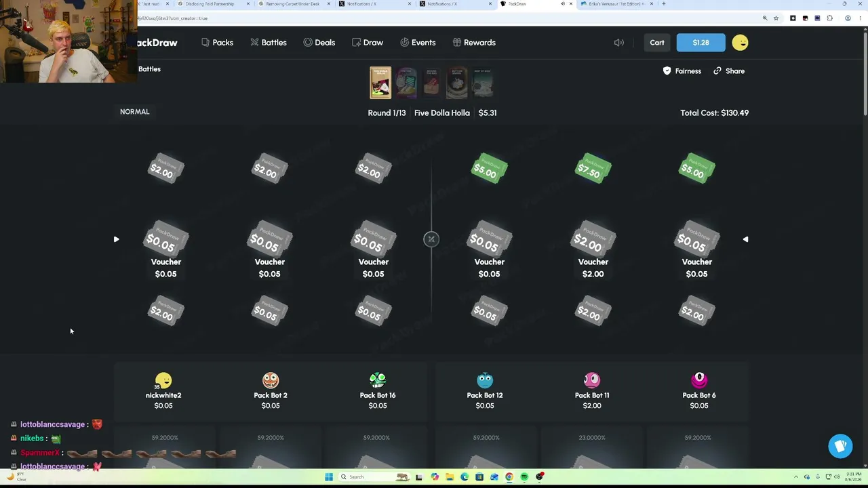This screenshot has width=868, height=488.
Task: Click the NORMAL mode label
Action: (134, 111)
